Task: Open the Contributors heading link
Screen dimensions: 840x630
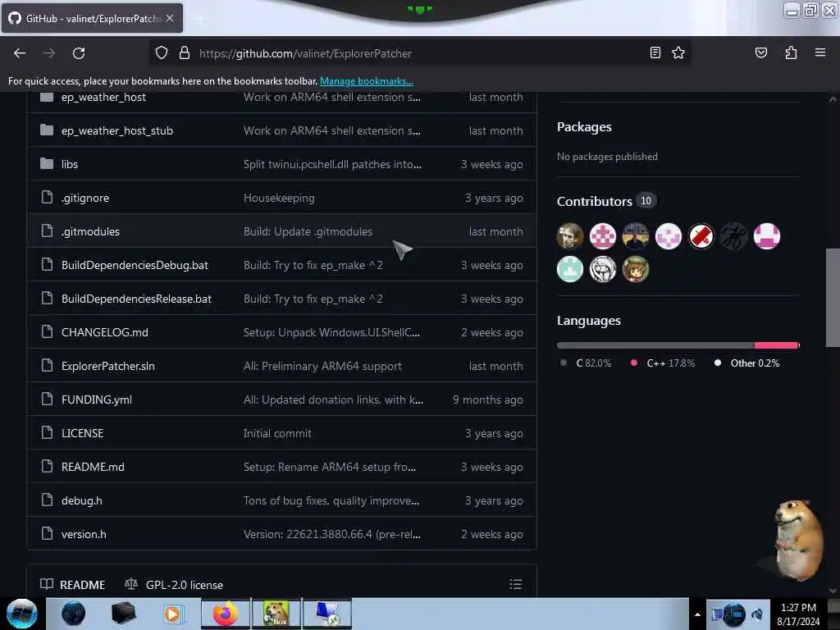Action: (594, 202)
